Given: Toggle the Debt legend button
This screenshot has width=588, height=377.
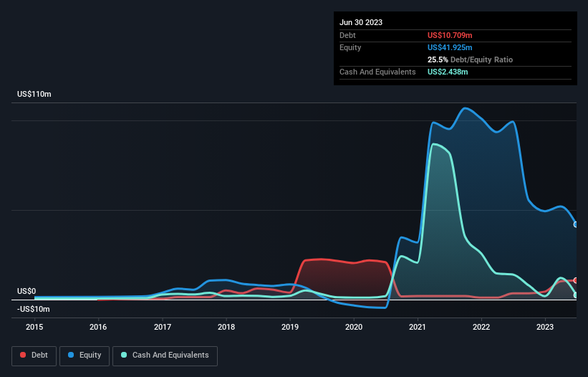Looking at the screenshot, I should click(34, 355).
